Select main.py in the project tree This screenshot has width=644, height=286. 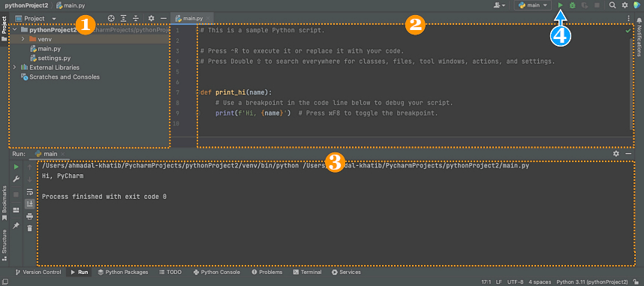[45, 49]
